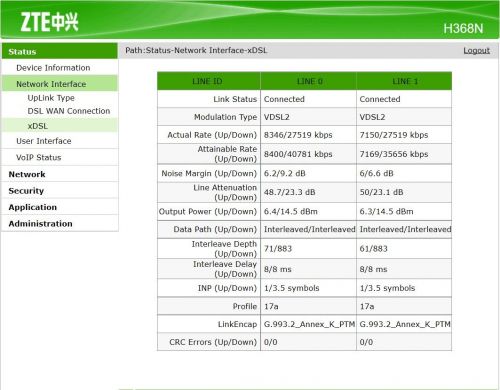This screenshot has height=390, width=500.
Task: Click attainable rate 7169/35656 kbps
Action: (394, 154)
